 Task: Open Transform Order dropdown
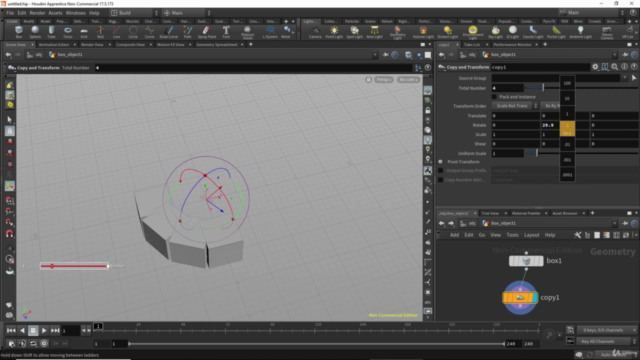(515, 106)
